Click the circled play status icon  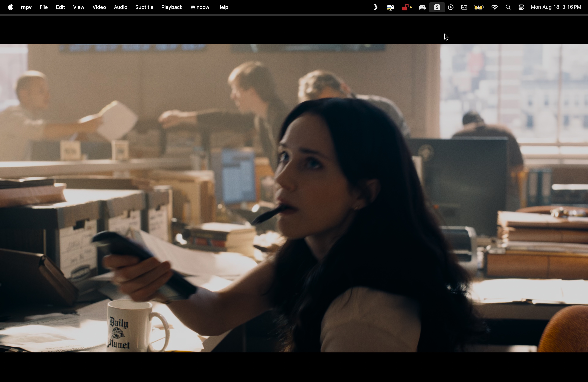point(451,7)
